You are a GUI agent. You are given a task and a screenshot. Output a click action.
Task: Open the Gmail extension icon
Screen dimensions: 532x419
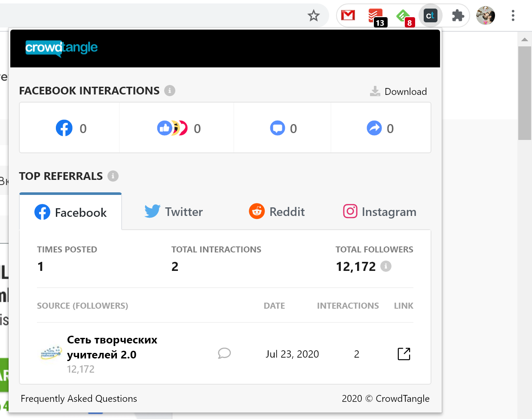[x=348, y=15]
